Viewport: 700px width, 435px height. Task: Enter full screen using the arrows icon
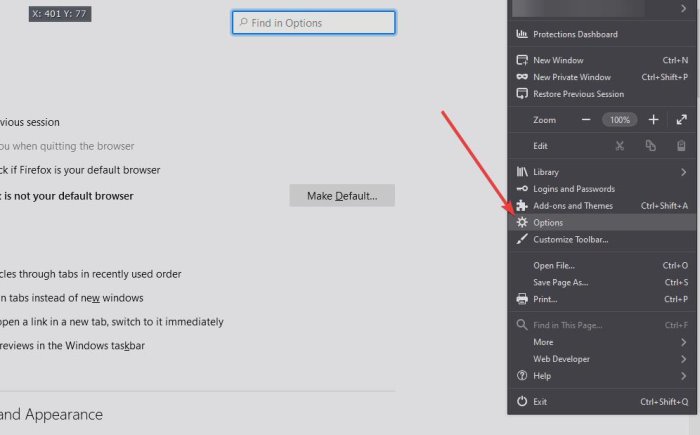click(x=682, y=119)
